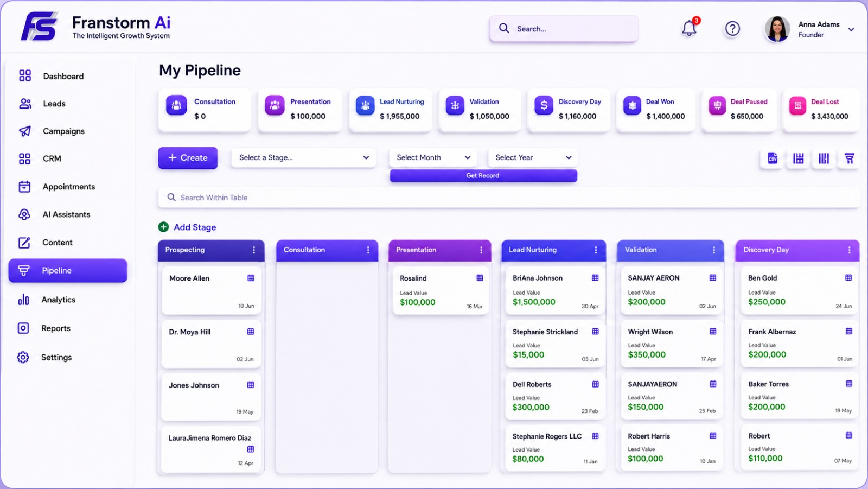
Task: Open the help question mark icon
Action: [732, 28]
